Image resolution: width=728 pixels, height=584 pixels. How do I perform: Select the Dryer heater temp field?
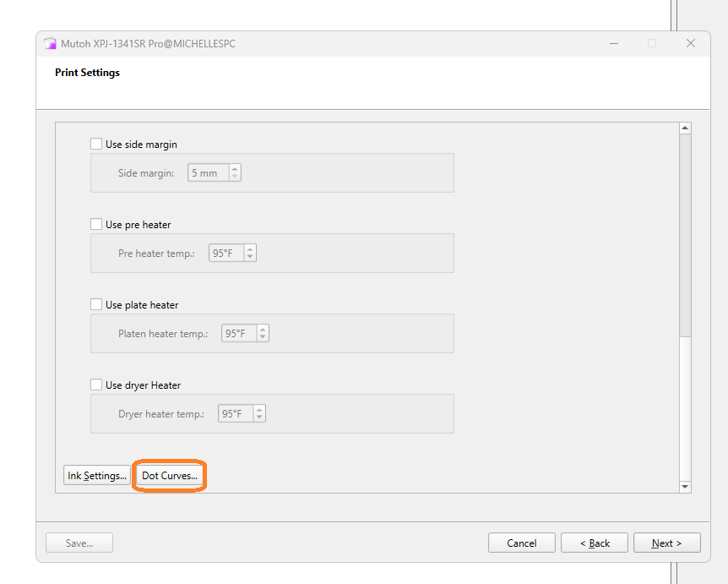[x=236, y=414]
